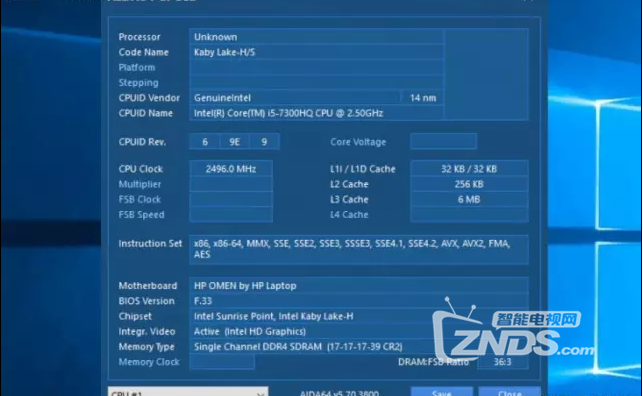The image size is (643, 396).
Task: Select the Code Name label
Action: pyautogui.click(x=144, y=52)
